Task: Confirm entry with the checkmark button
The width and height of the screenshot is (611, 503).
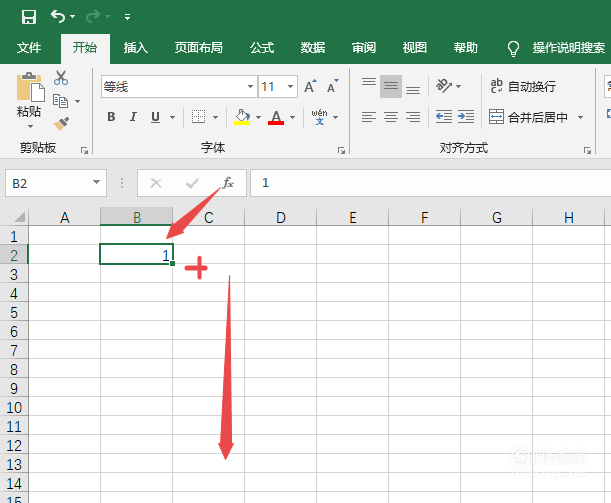Action: pyautogui.click(x=192, y=183)
